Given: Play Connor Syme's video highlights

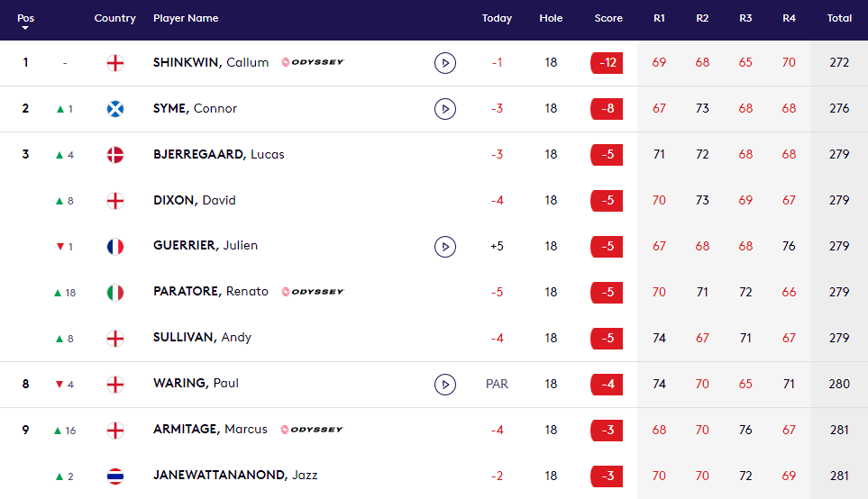Looking at the screenshot, I should [x=444, y=109].
